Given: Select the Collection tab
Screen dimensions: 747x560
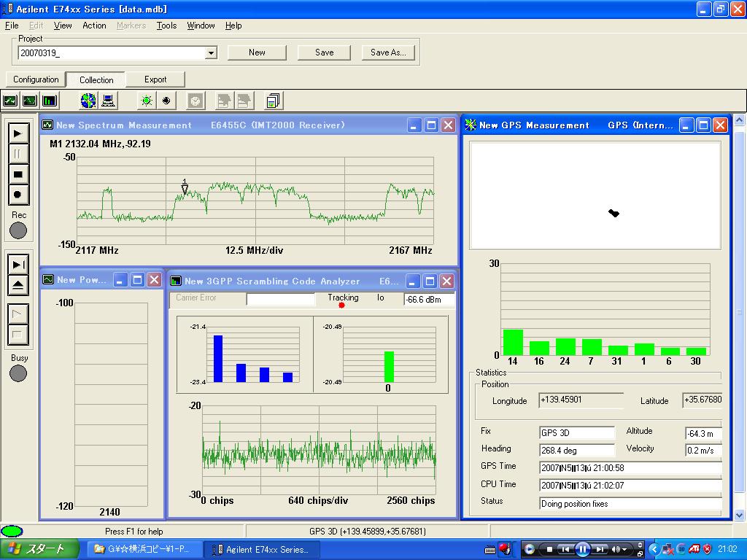Looking at the screenshot, I should click(96, 79).
